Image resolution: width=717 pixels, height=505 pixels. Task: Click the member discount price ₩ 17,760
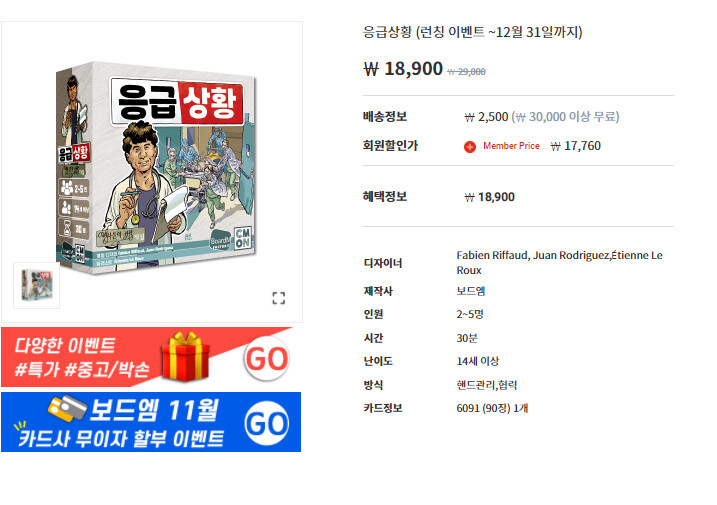coord(576,146)
